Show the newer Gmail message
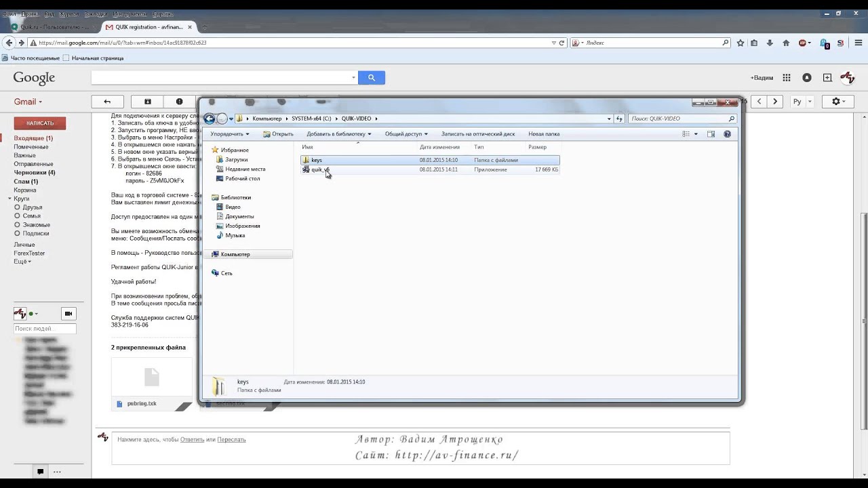 point(759,102)
